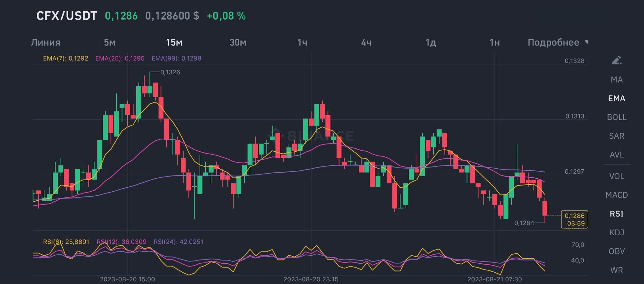Select the 30м timeframe
The width and height of the screenshot is (644, 284).
[238, 43]
